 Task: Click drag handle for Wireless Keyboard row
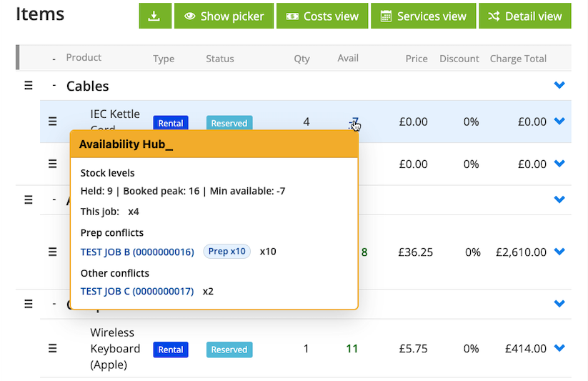[52, 348]
